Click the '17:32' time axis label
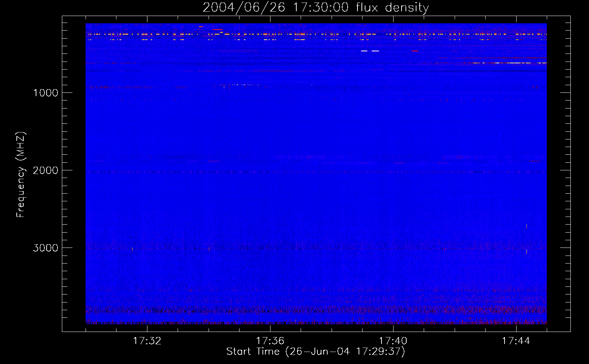This screenshot has width=589, height=364. [147, 341]
